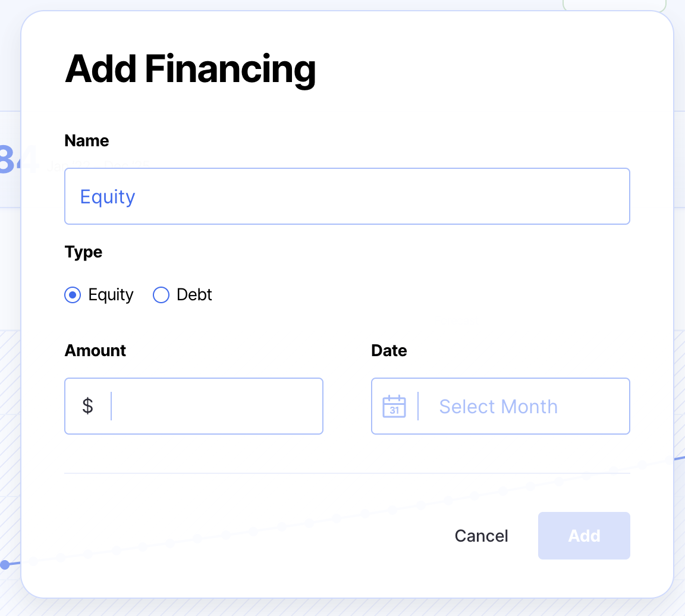This screenshot has width=685, height=616.
Task: Click the calendar icon in Date field
Action: click(x=394, y=407)
